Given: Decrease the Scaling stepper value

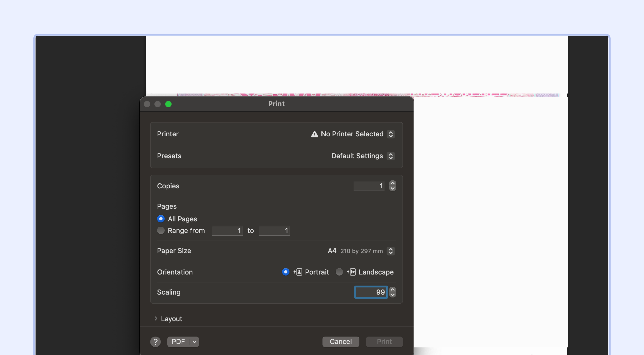Looking at the screenshot, I should (392, 295).
